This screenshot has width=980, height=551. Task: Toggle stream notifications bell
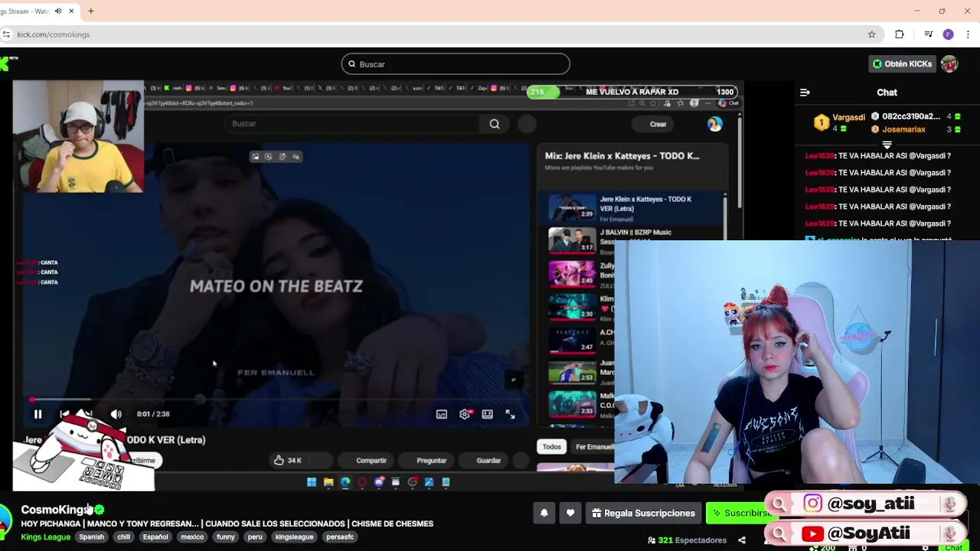point(544,514)
